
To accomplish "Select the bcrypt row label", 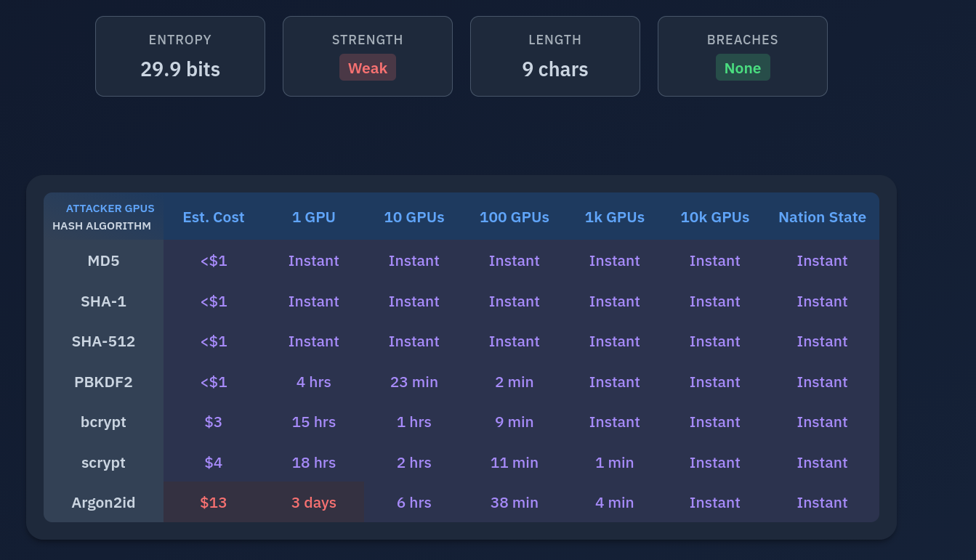I will [x=103, y=422].
